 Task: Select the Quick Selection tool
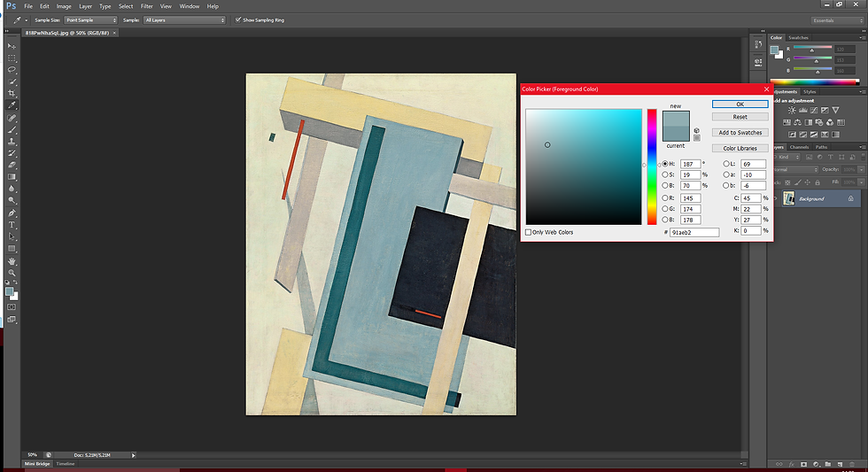pos(12,81)
